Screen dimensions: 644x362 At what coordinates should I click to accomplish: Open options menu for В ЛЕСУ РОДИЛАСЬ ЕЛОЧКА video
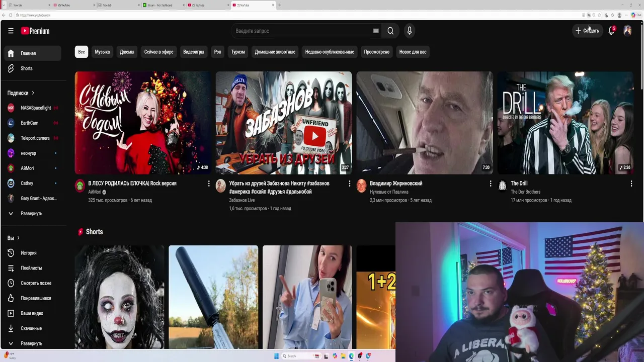point(209,184)
